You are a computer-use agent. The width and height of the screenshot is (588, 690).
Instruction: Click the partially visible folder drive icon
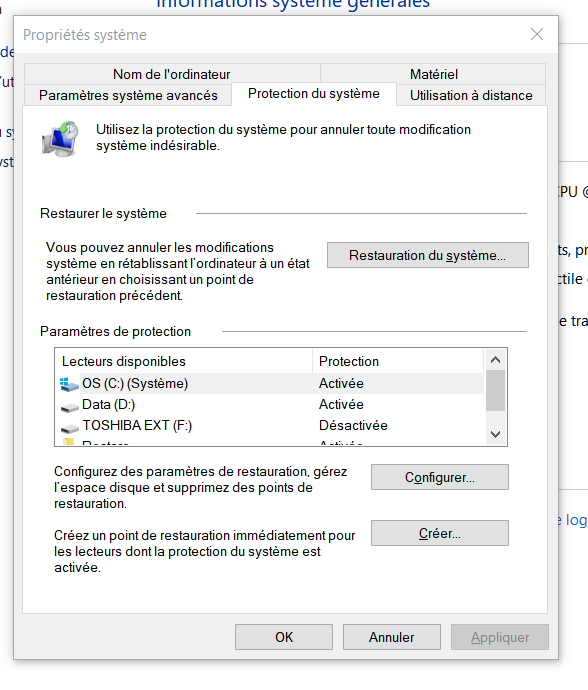click(x=68, y=441)
